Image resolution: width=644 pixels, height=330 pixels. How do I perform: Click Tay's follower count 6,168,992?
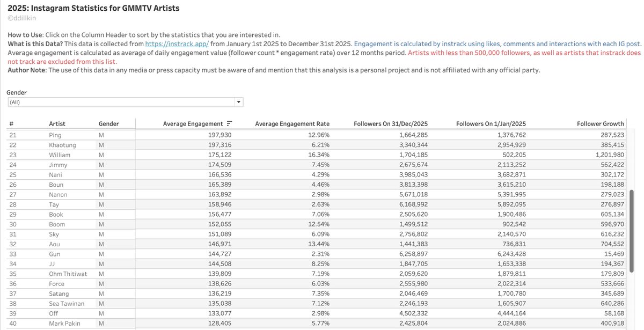(x=413, y=204)
